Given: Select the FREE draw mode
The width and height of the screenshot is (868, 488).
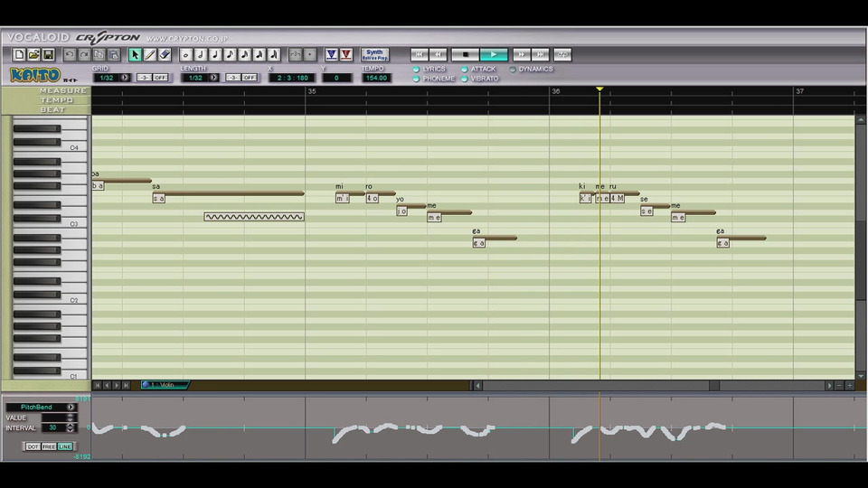Looking at the screenshot, I should [49, 446].
